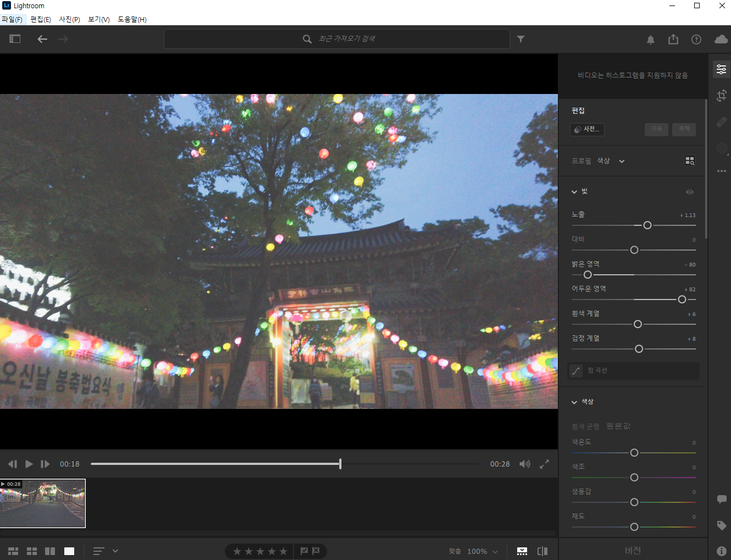Screen dimensions: 731x560
Task: Play the video
Action: [29, 464]
